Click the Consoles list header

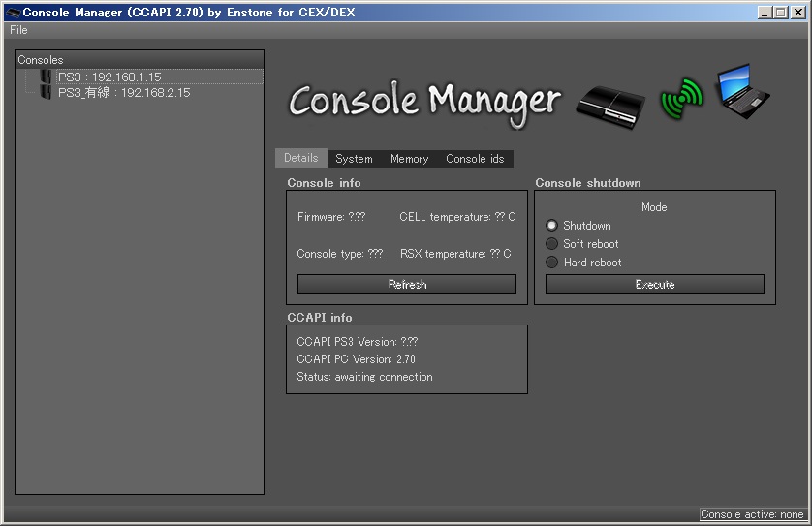pos(140,60)
